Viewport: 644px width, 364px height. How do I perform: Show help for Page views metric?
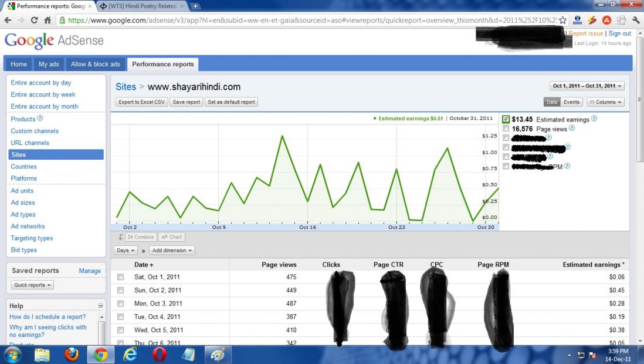coord(572,129)
